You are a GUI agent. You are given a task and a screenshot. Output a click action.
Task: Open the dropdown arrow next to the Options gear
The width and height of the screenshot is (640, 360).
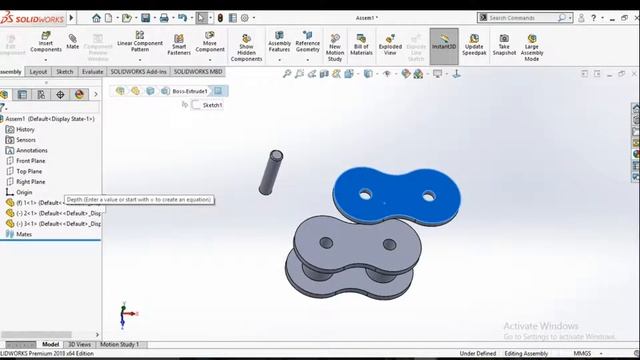(254, 18)
